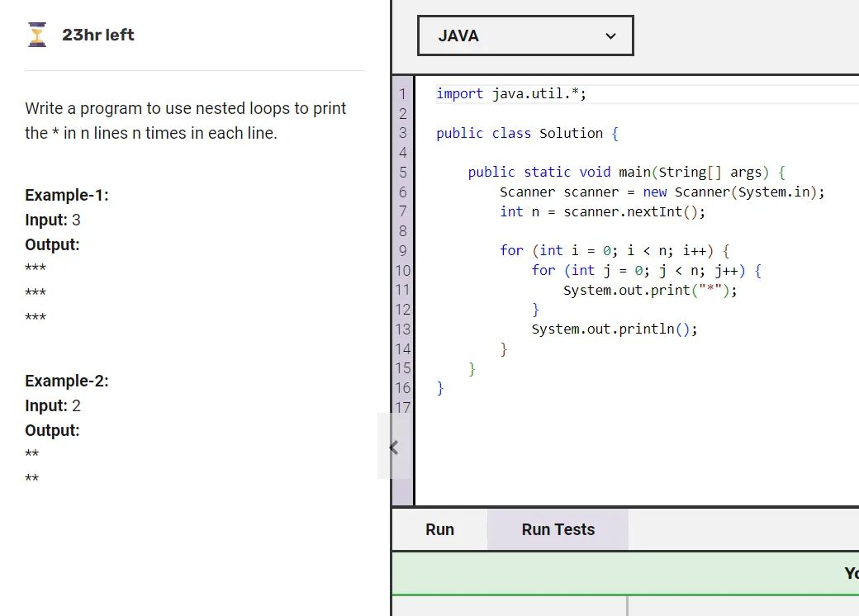The height and width of the screenshot is (616, 859).
Task: Switch to the Run Tests tab
Action: click(x=557, y=529)
